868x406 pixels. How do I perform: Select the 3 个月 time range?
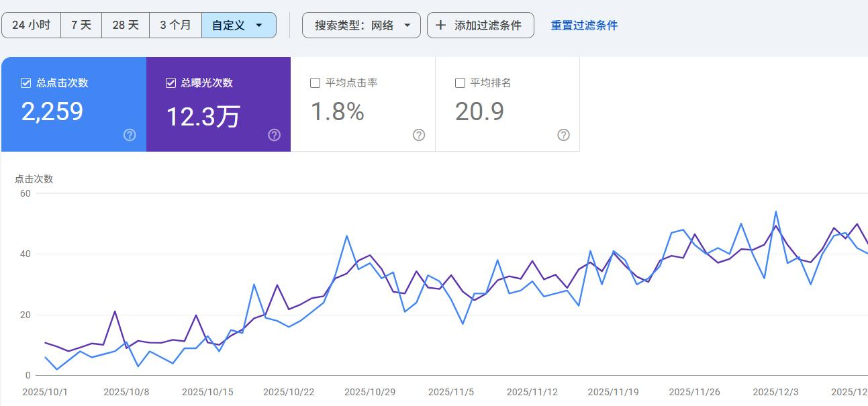(x=175, y=26)
